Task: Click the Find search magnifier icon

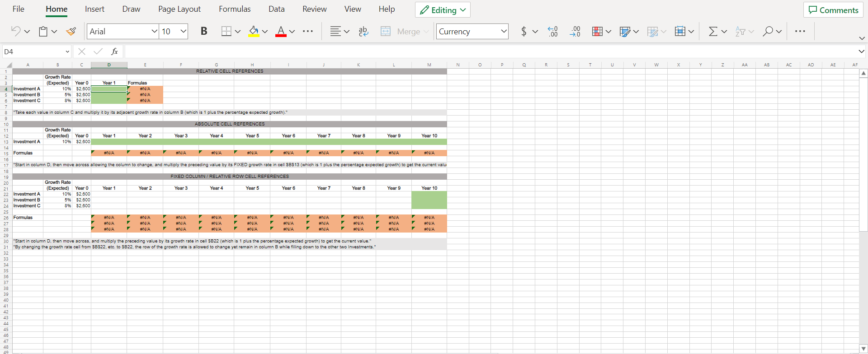Action: [768, 31]
